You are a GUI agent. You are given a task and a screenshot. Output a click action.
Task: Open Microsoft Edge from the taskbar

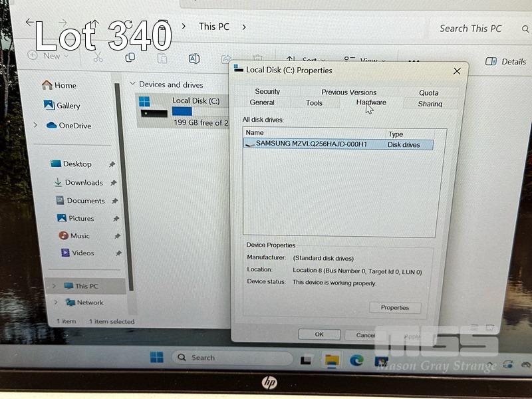pos(357,360)
